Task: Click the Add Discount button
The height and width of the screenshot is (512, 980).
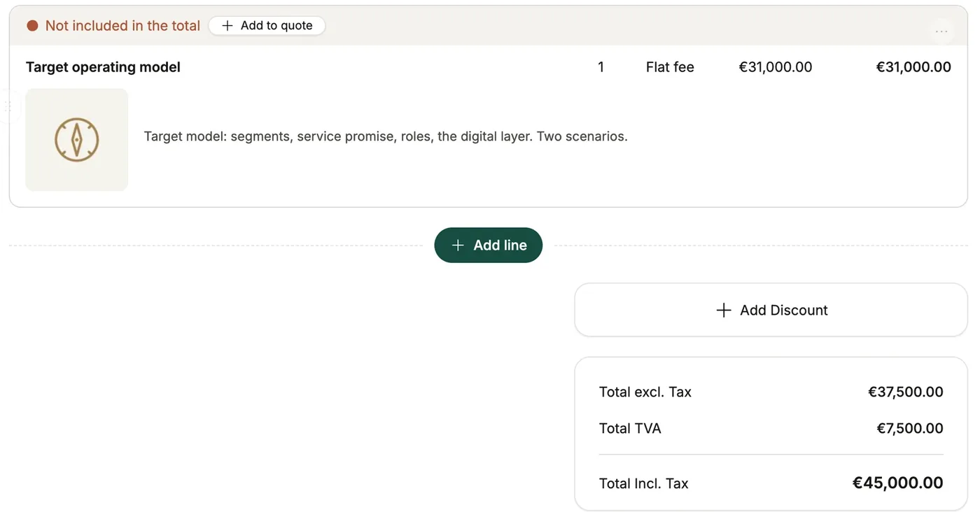Action: 771,310
